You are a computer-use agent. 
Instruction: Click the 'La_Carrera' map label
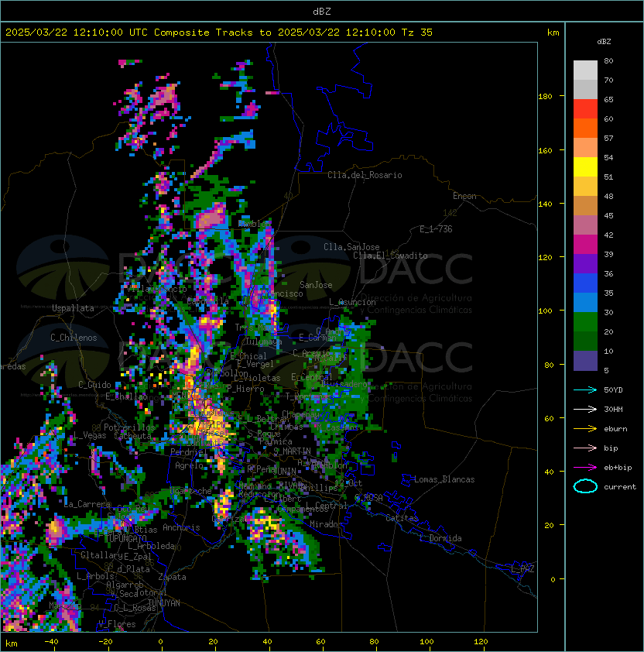tap(87, 504)
